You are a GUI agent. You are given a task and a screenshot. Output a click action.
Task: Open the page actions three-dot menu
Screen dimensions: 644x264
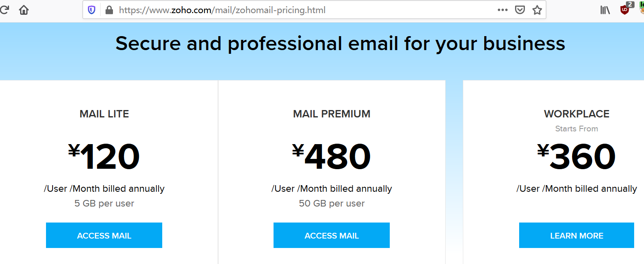coord(502,10)
